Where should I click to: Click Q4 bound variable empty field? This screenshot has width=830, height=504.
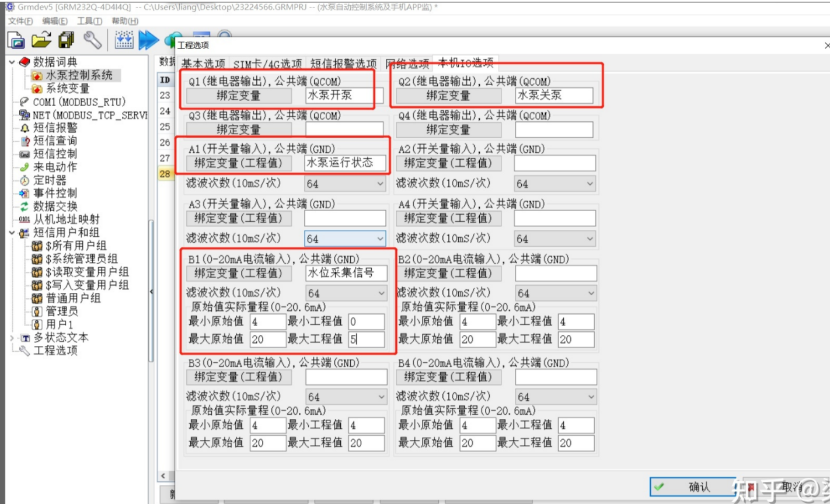[x=554, y=129]
